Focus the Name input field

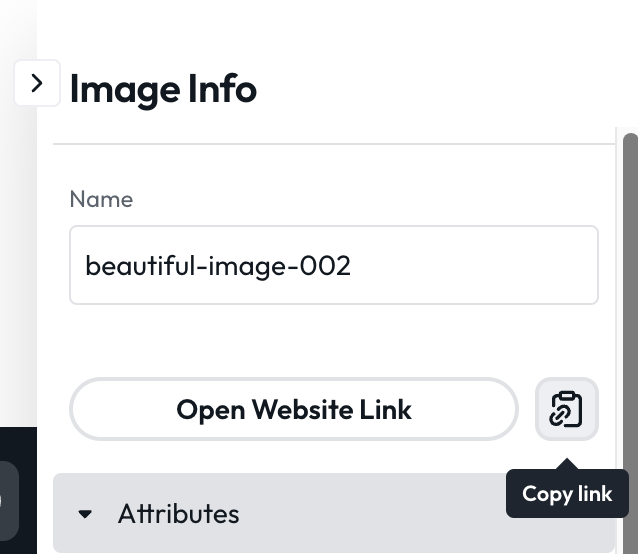click(x=334, y=265)
